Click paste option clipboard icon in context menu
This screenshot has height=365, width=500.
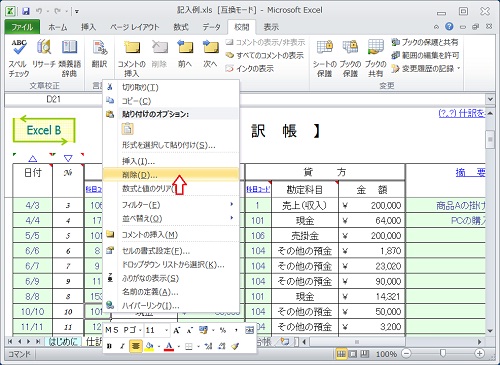point(127,129)
